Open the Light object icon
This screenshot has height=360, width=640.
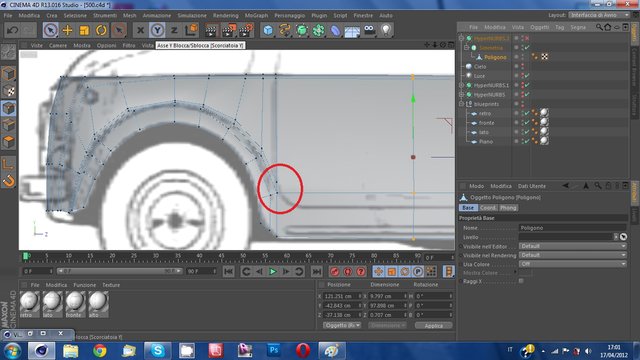click(386, 30)
